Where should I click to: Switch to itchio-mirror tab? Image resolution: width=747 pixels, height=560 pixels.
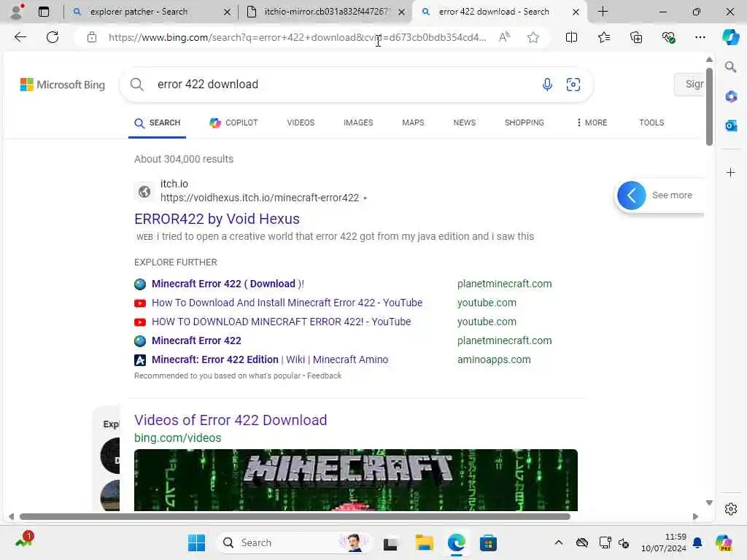click(x=326, y=12)
